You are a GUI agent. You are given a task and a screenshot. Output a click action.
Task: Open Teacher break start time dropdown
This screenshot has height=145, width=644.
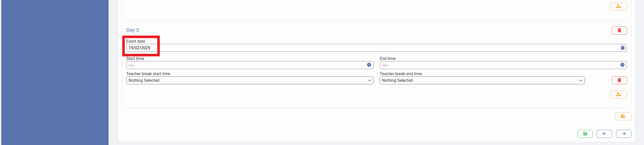tap(250, 80)
